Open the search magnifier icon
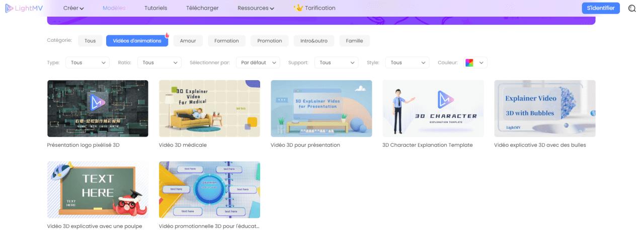 tap(632, 8)
